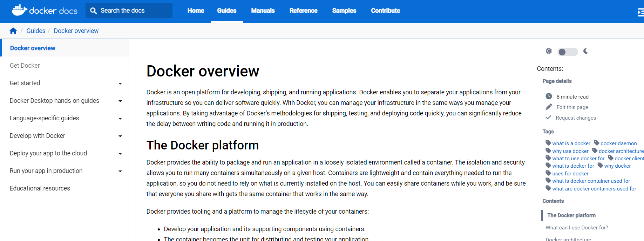Viewport: 644px width, 241px height.
Task: Expand Develop with Docker arrow
Action: pos(120,136)
